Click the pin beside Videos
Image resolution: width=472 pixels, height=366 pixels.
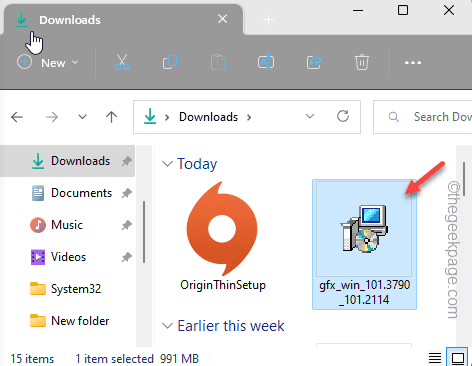pyautogui.click(x=126, y=257)
